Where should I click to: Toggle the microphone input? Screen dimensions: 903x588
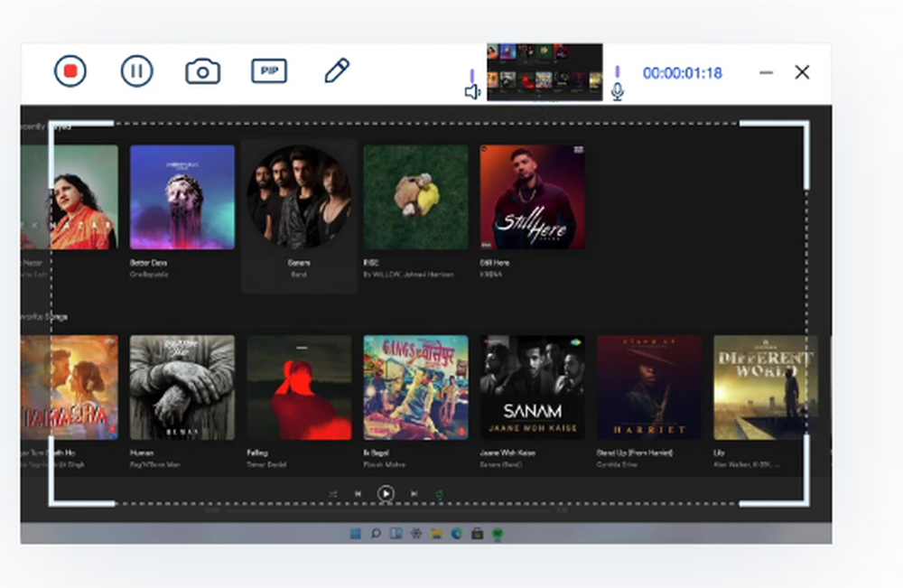click(618, 91)
